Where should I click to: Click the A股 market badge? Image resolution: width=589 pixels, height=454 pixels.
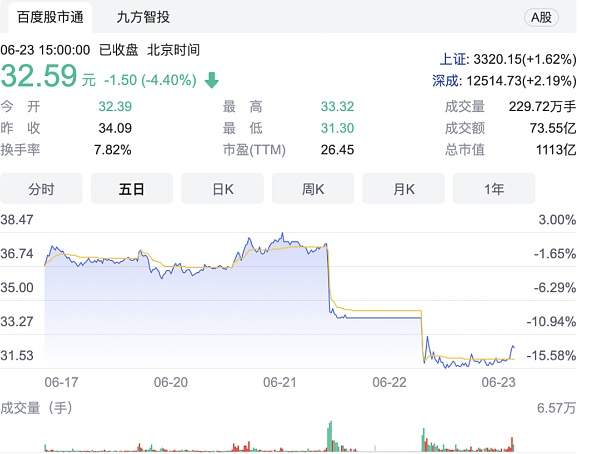tap(541, 17)
